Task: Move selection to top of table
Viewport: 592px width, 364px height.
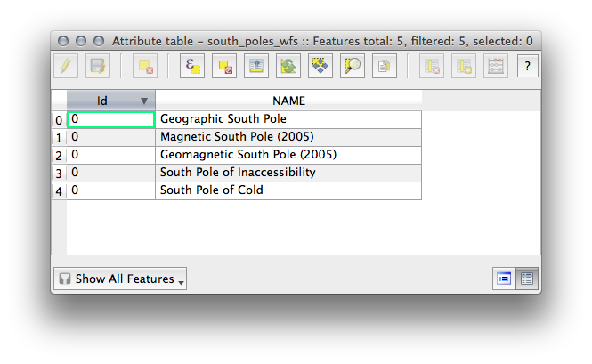Action: click(x=255, y=66)
